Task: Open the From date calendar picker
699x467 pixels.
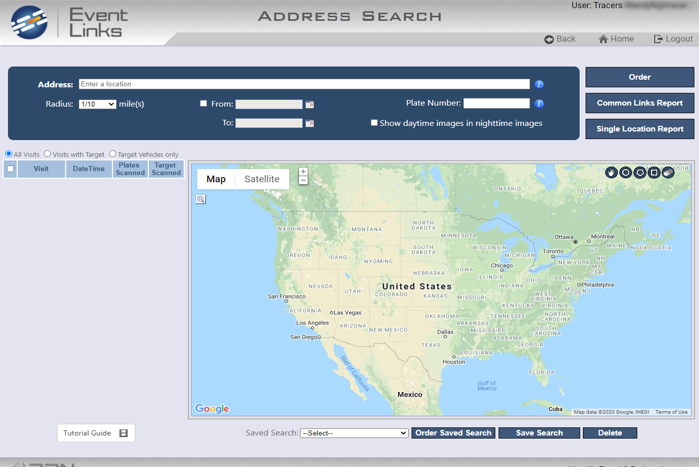Action: tap(310, 104)
